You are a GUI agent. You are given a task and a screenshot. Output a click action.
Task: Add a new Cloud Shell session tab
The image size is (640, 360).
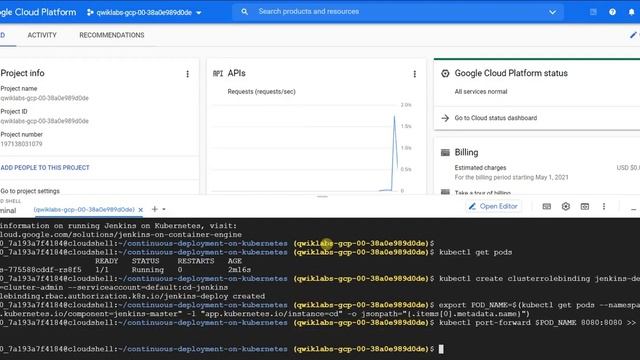click(154, 209)
